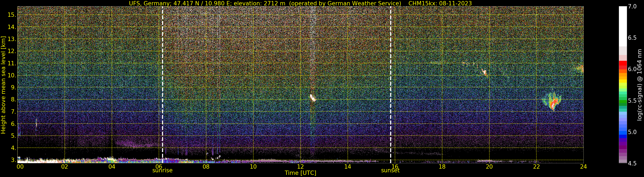Click the colorbar tick label '7.0'

[x=632, y=6]
